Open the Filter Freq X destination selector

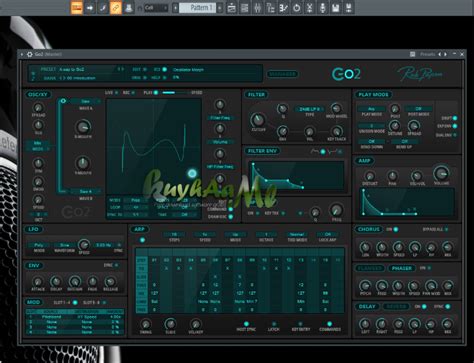(x=220, y=118)
